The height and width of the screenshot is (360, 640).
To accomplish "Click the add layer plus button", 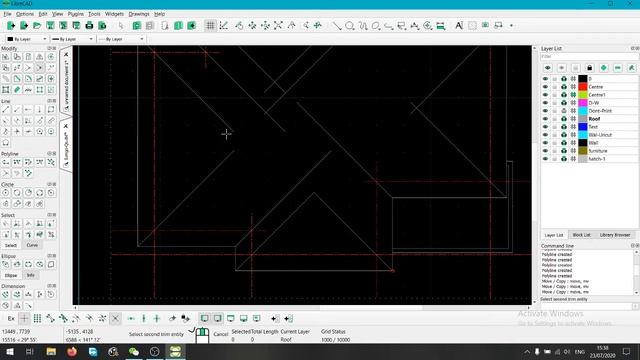I will (x=604, y=68).
